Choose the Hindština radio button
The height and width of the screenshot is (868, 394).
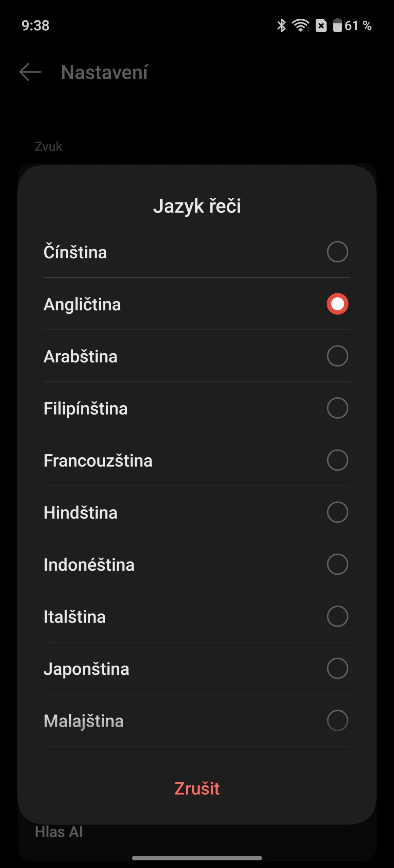[337, 512]
